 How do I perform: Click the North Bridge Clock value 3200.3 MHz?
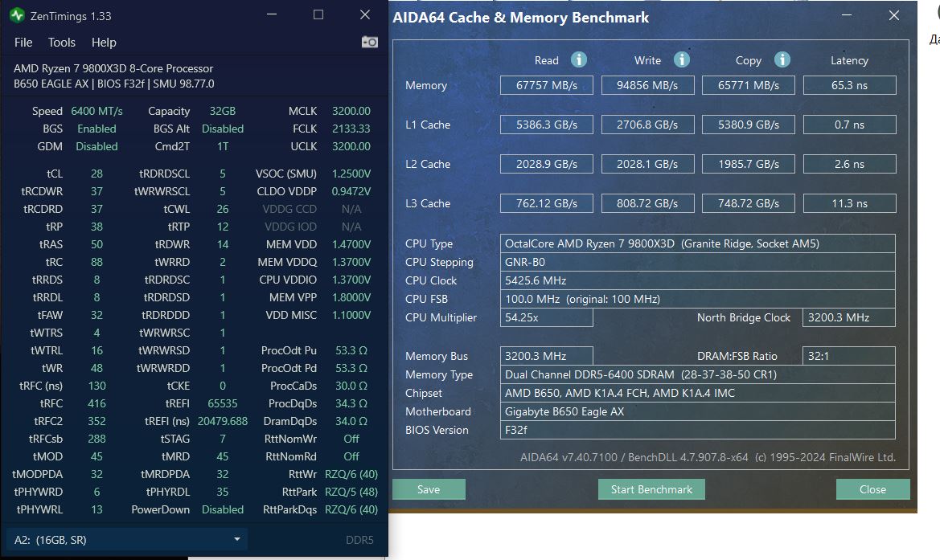click(849, 317)
